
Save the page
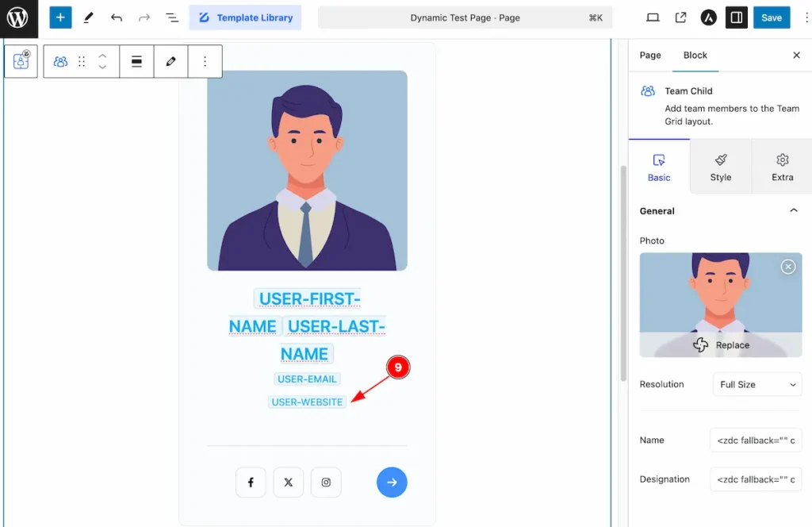point(771,17)
